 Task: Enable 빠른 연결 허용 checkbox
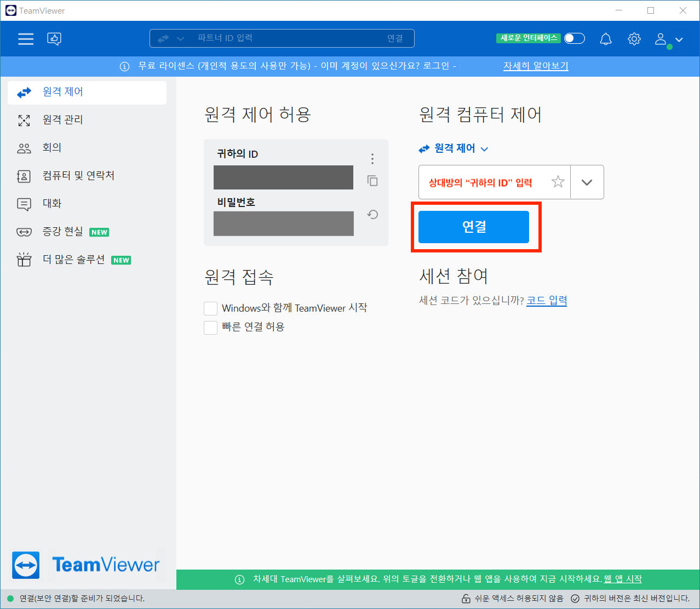point(210,326)
